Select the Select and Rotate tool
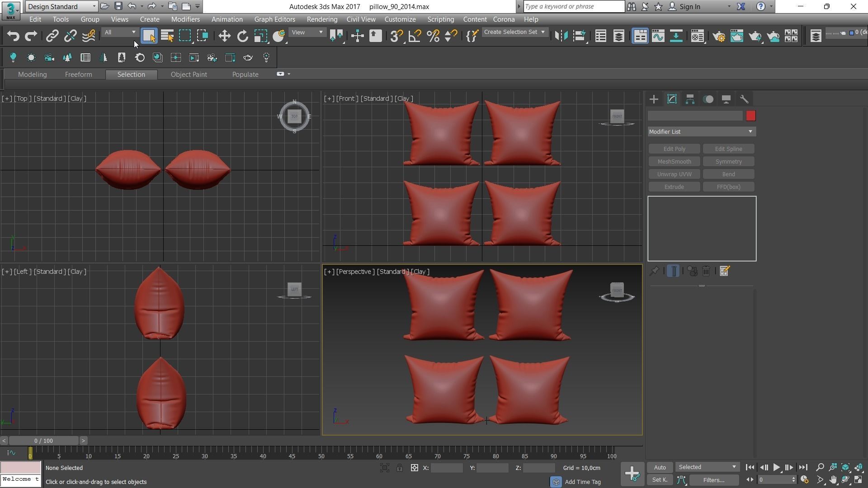This screenshot has height=488, width=868. coord(243,36)
